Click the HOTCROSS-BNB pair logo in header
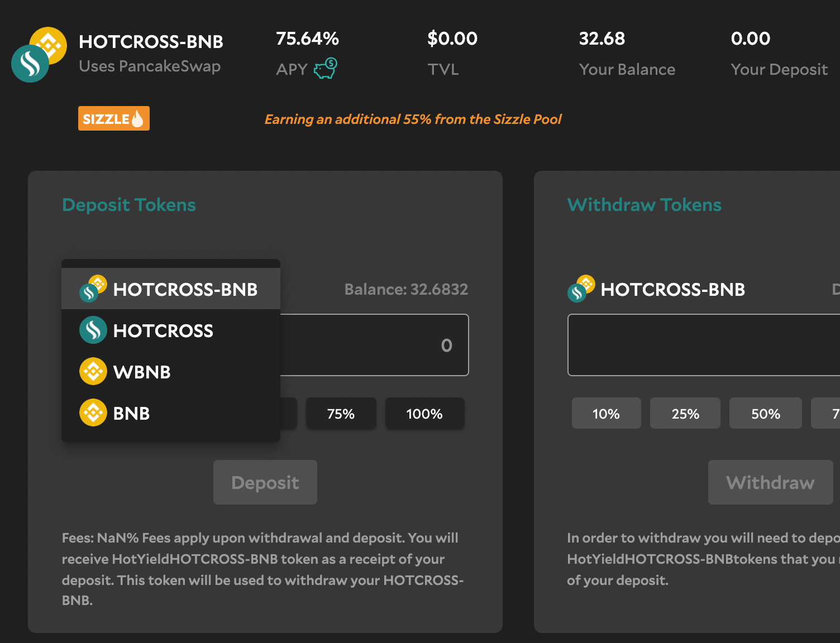This screenshot has height=643, width=840. [x=39, y=54]
